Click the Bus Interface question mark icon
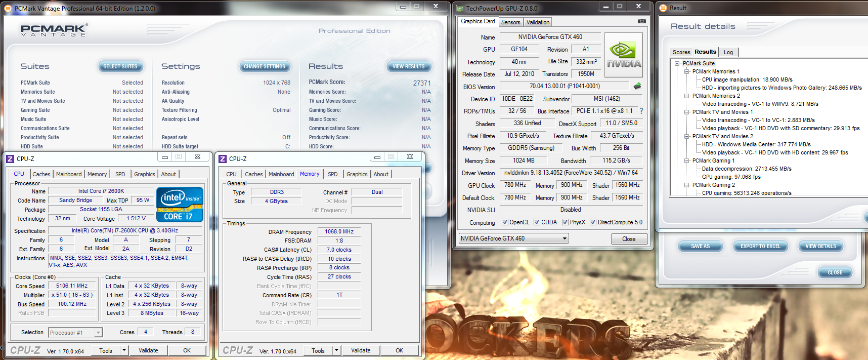868x360 pixels. [641, 111]
